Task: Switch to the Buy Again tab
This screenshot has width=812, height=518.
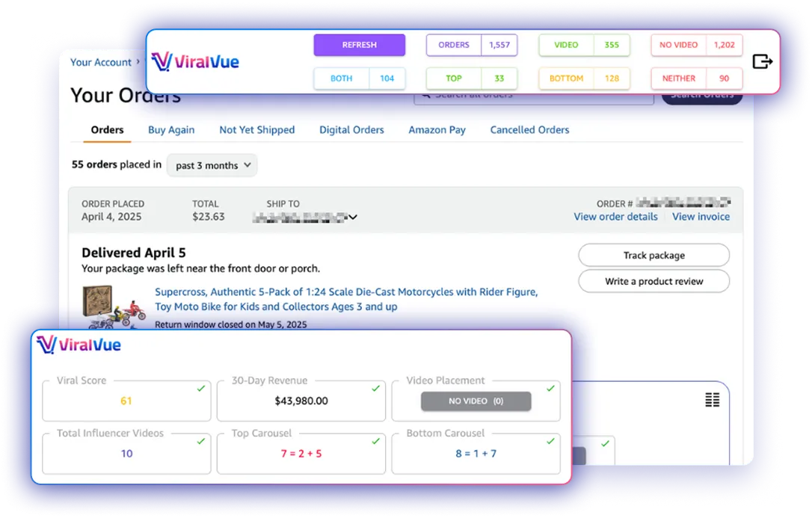Action: click(171, 130)
